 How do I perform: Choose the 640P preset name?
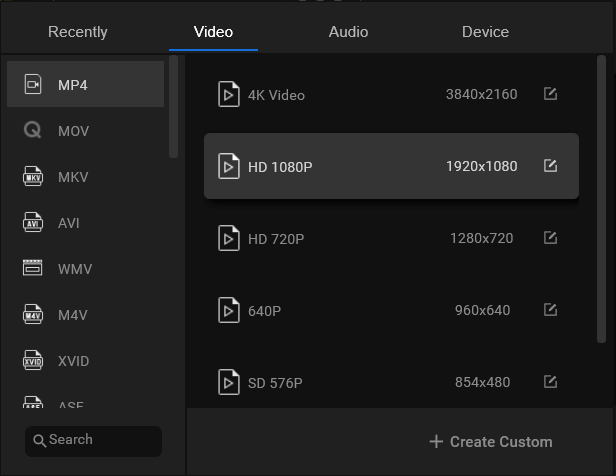pos(264,311)
